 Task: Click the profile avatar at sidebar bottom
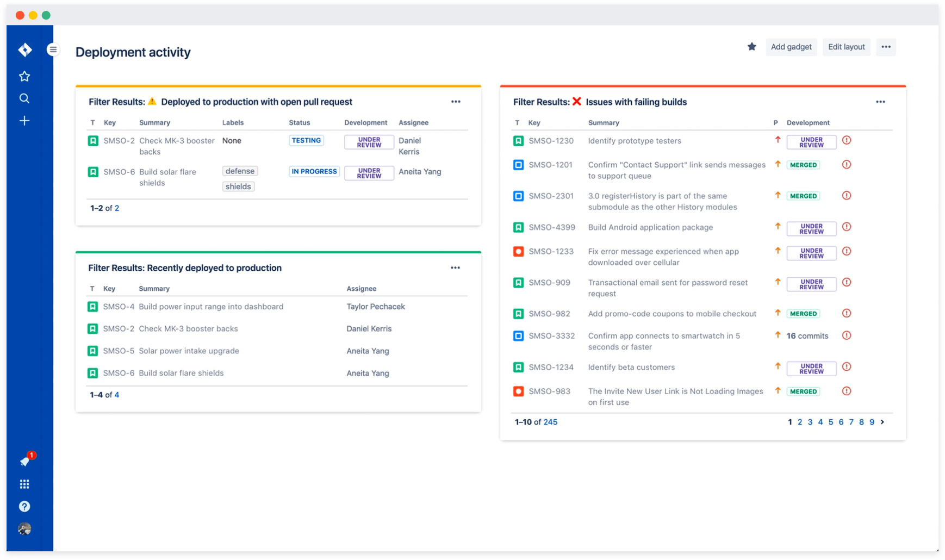tap(24, 528)
